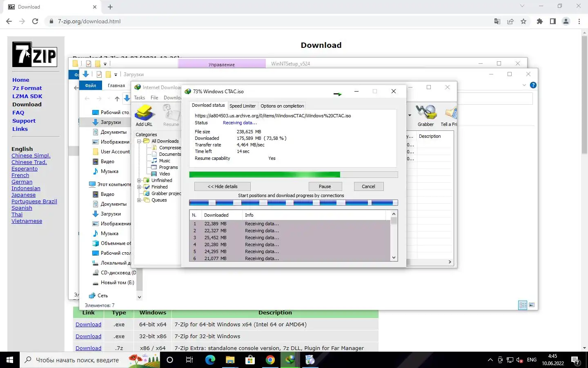Viewport: 588px width, 368px height.
Task: Bookmark this page with the star icon
Action: (x=523, y=21)
